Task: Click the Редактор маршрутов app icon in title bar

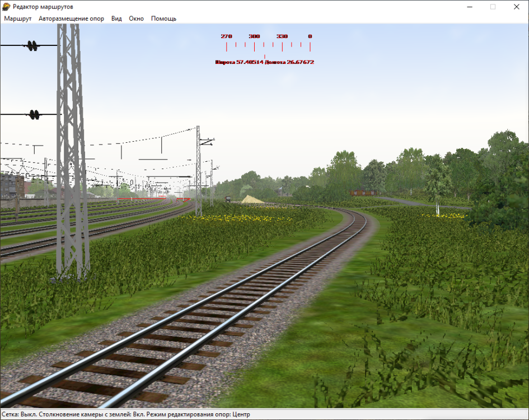Action: point(6,7)
